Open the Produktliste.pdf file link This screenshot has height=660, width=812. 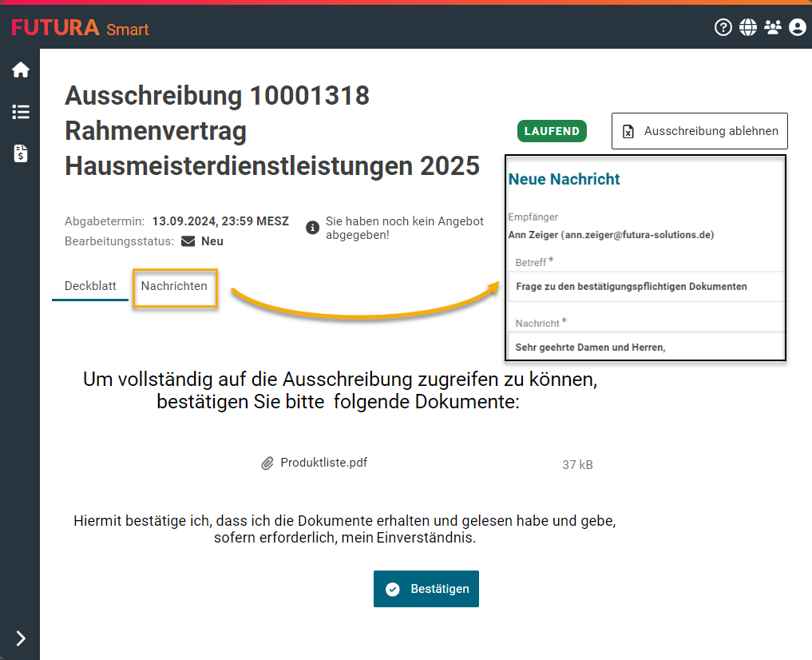[x=323, y=463]
